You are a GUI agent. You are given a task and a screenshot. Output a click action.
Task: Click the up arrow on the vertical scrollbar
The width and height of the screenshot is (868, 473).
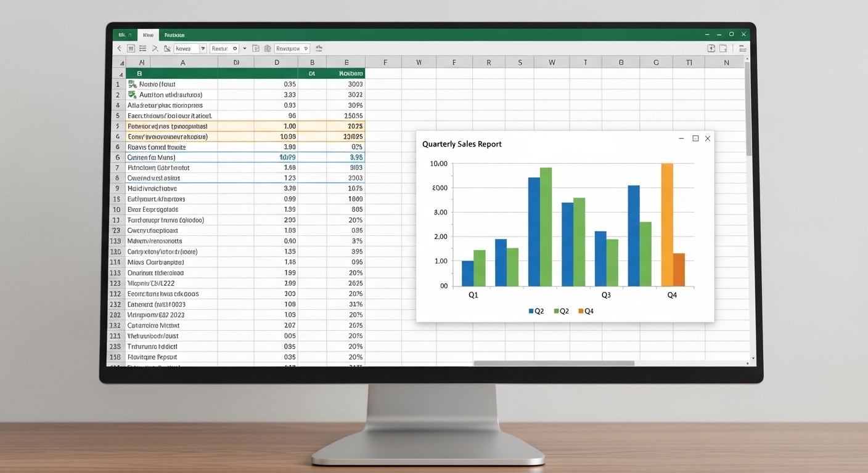coord(748,59)
